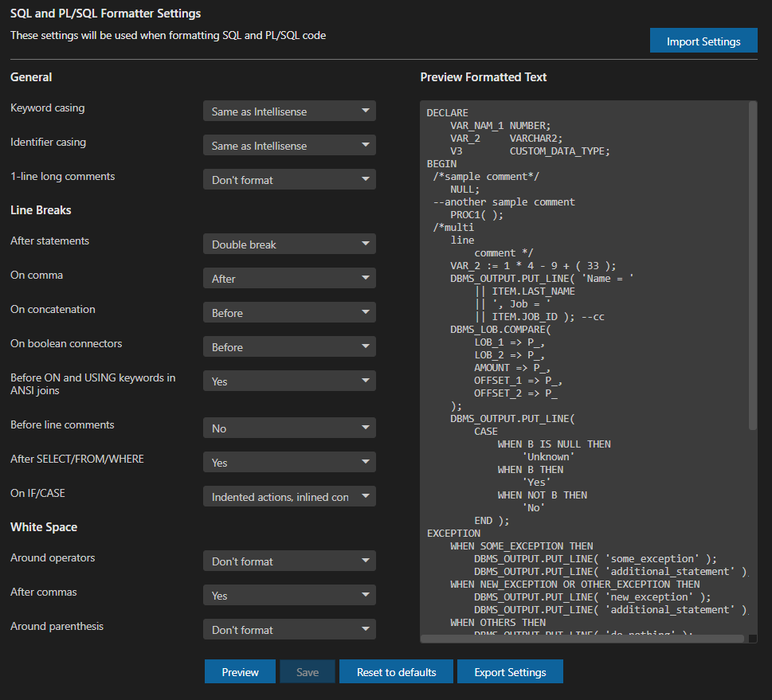Click the 'On IF/CASE' label

tap(37, 493)
